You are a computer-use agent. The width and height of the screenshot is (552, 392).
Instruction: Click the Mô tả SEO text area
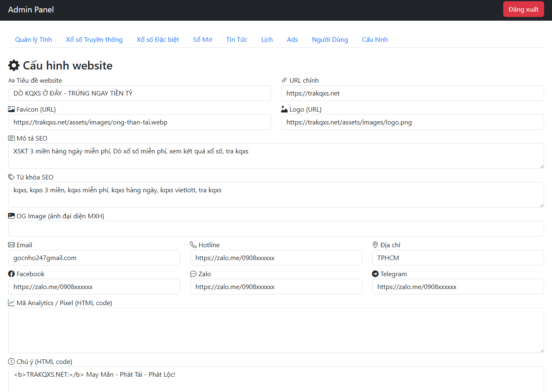276,156
